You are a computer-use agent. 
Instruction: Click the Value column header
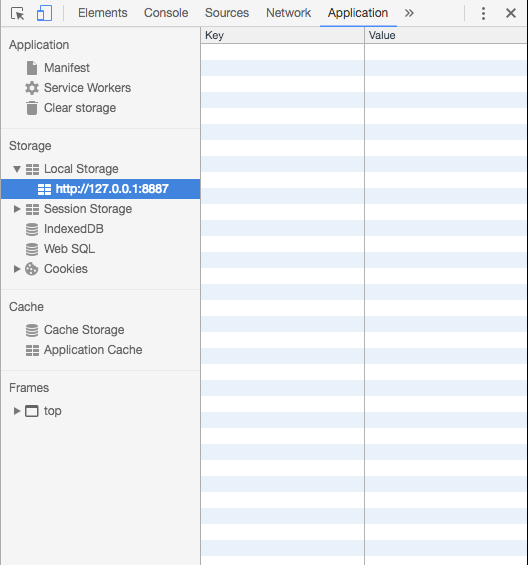[446, 35]
